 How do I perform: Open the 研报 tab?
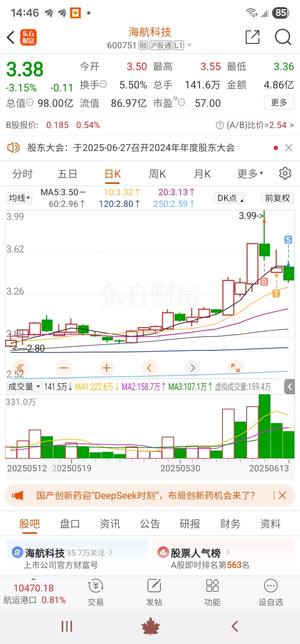coord(190,524)
